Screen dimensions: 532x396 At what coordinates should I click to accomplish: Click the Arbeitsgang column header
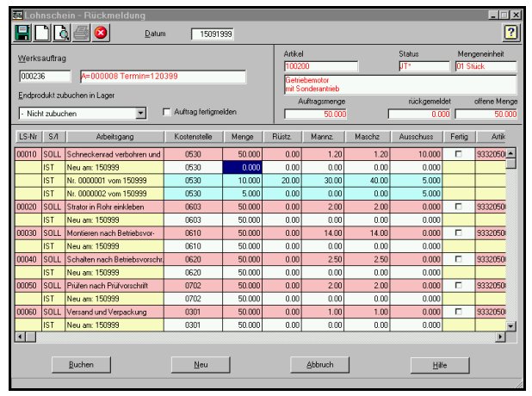(115, 137)
